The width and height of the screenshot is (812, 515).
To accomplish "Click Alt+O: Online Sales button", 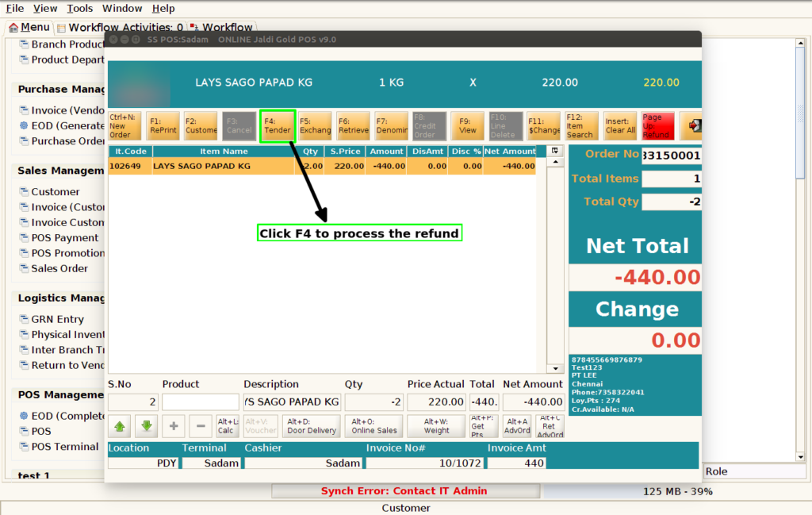I will [x=374, y=426].
